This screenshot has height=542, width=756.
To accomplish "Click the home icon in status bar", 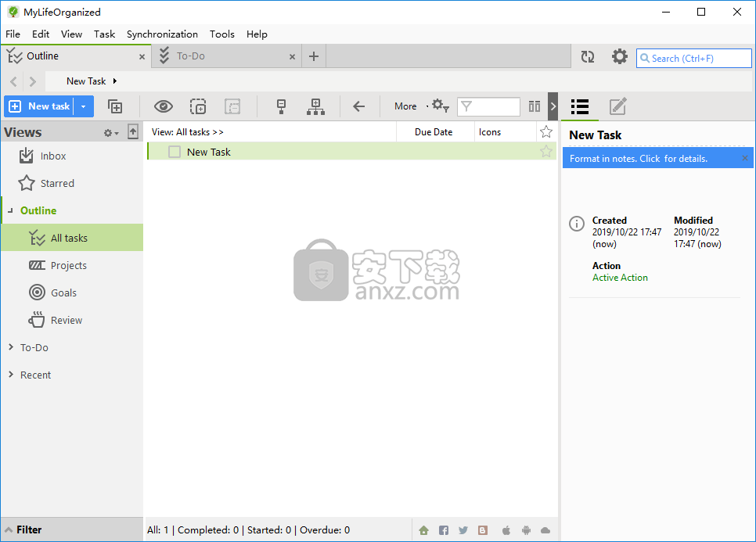I will [x=424, y=530].
